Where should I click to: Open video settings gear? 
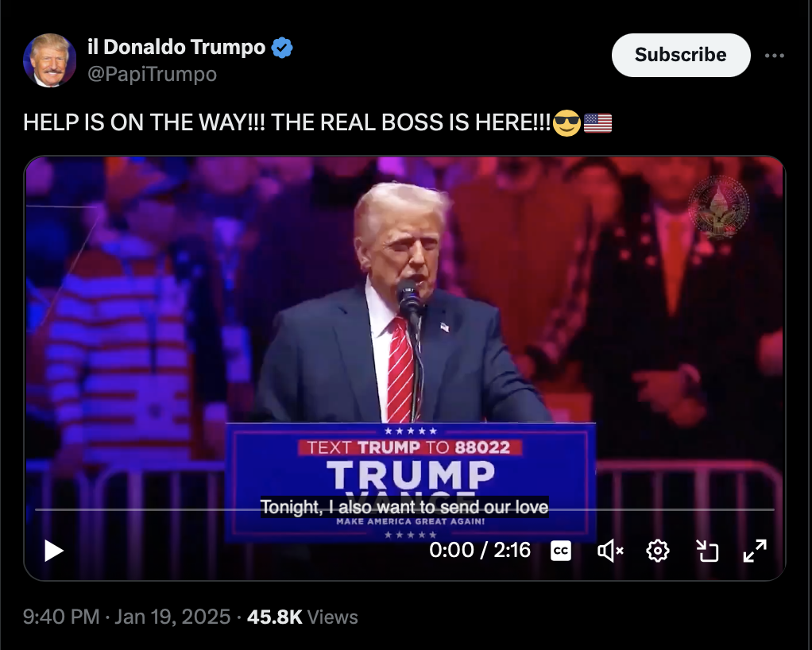pos(658,551)
